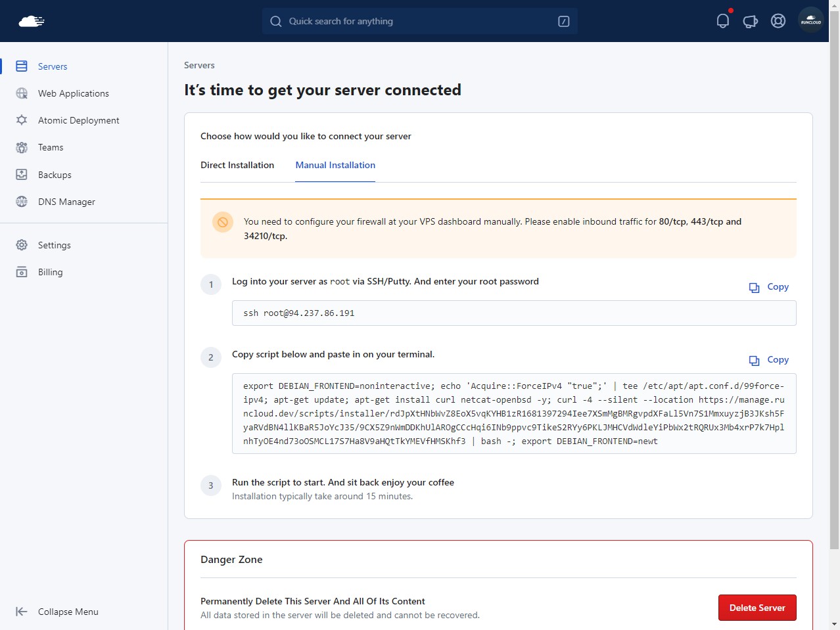This screenshot has width=840, height=630.
Task: Open the RunCloud account avatar menu
Action: (x=810, y=21)
